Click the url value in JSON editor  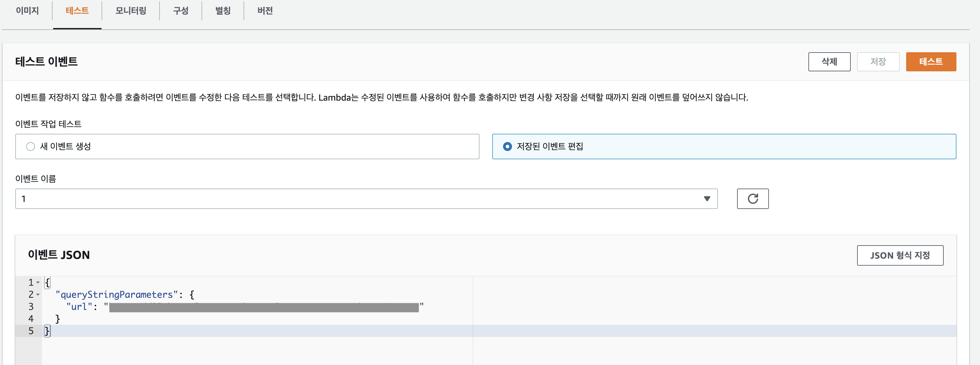[x=263, y=307]
